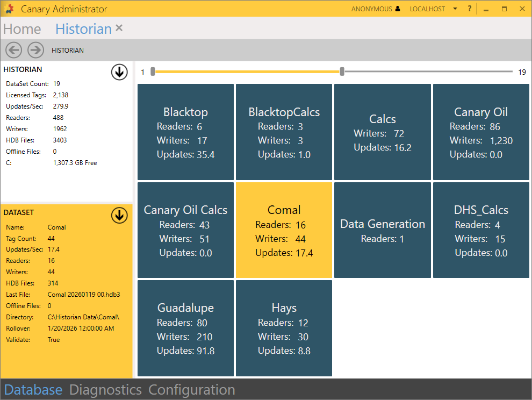Screen dimensions: 532x400
Task: Click the HISTORIAN breadcrumb label
Action: pos(68,51)
